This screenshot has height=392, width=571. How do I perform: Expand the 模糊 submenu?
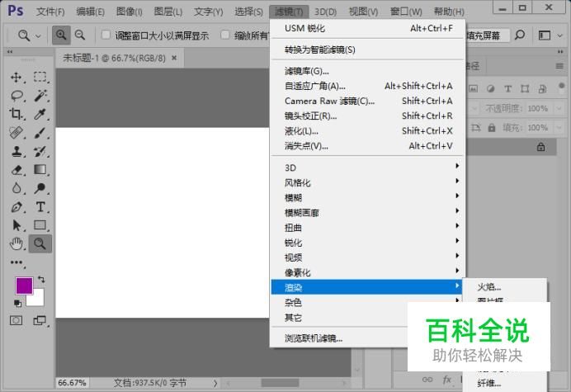pos(368,197)
